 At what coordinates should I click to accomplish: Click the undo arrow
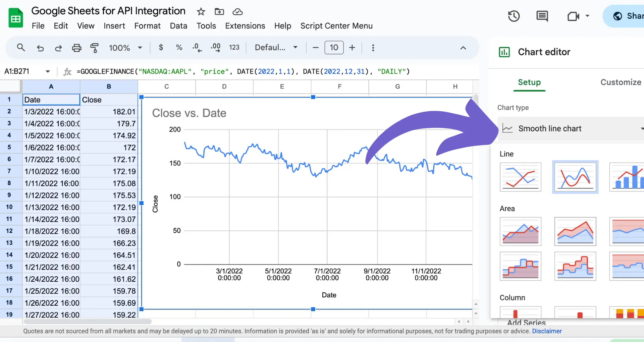[x=40, y=48]
